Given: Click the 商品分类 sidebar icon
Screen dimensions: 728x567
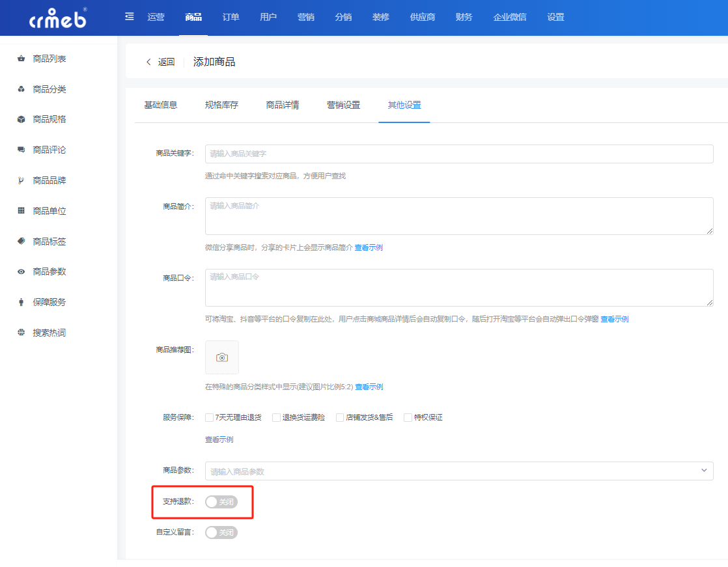Looking at the screenshot, I should tap(21, 89).
